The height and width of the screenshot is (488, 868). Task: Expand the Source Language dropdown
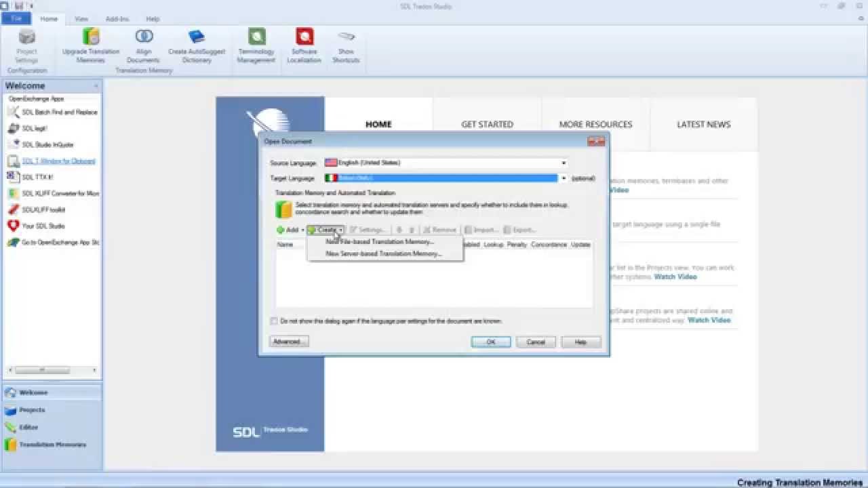563,163
